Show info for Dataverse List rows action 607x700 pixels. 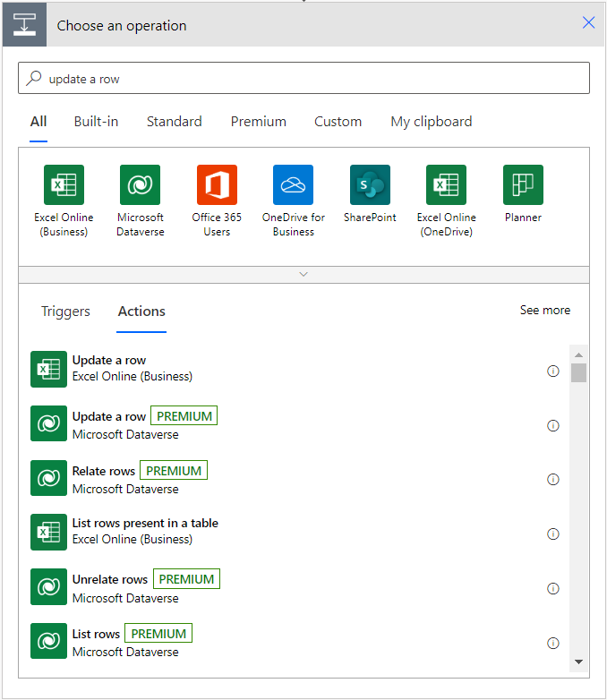(553, 644)
